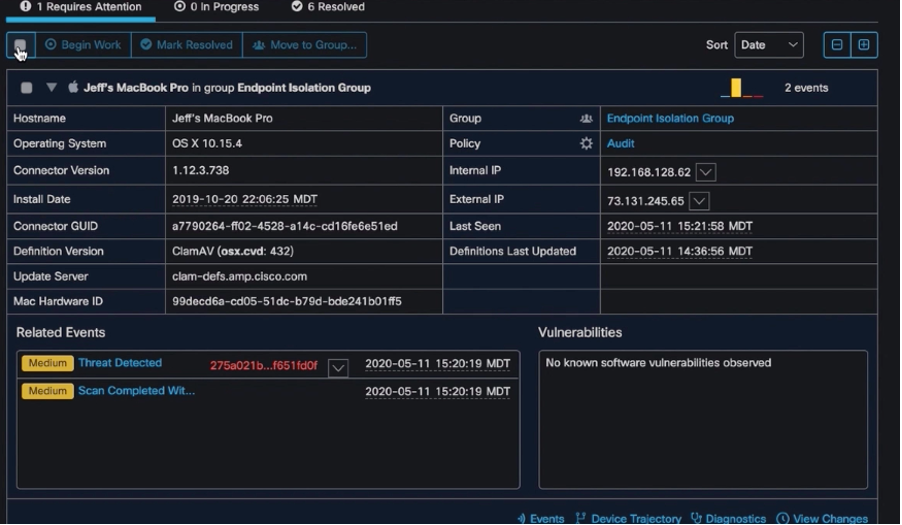The width and height of the screenshot is (902, 525).
Task: Collapse the Jeff's MacBook Pro details triangle
Action: 51,88
